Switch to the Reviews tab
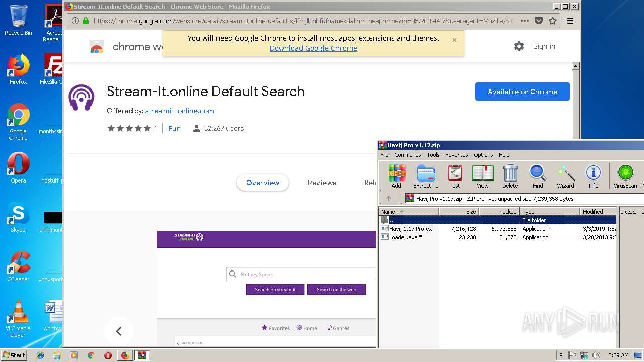Screen dimensions: 644x362 322,183
